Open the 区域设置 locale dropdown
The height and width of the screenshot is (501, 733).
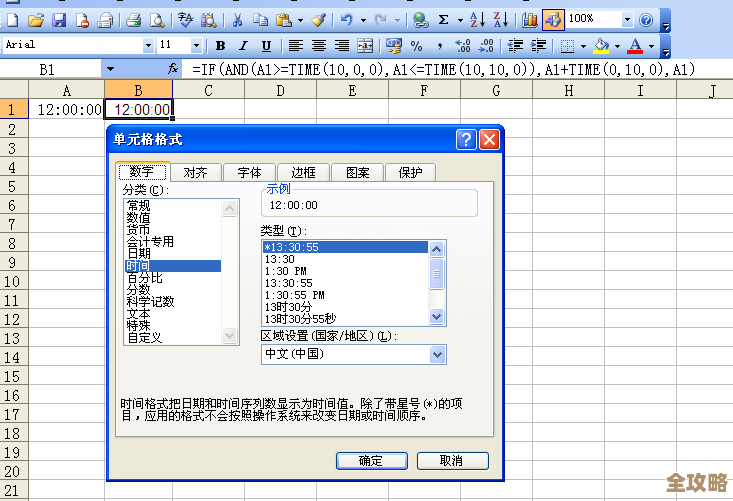[437, 354]
